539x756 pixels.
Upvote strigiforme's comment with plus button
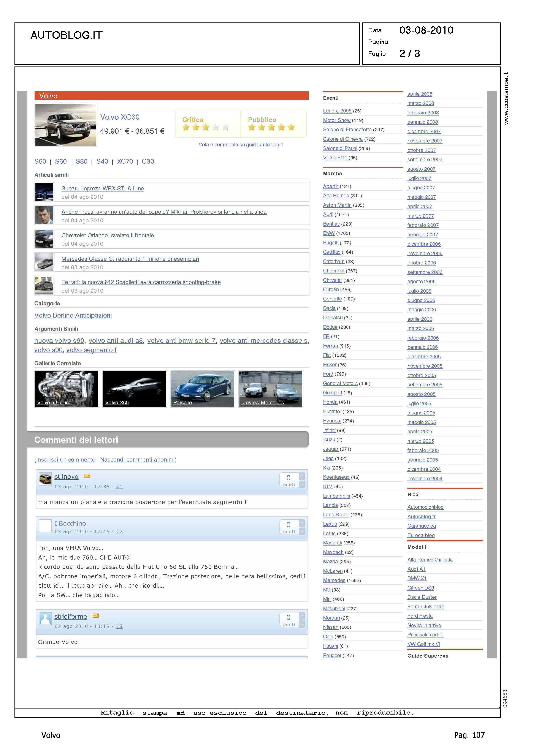[x=302, y=616]
